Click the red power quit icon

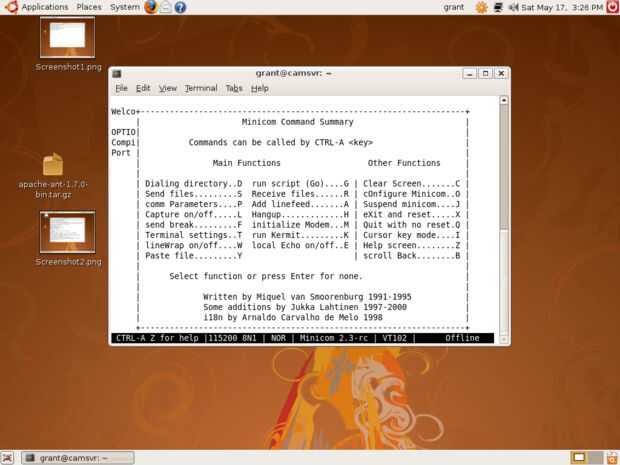612,7
